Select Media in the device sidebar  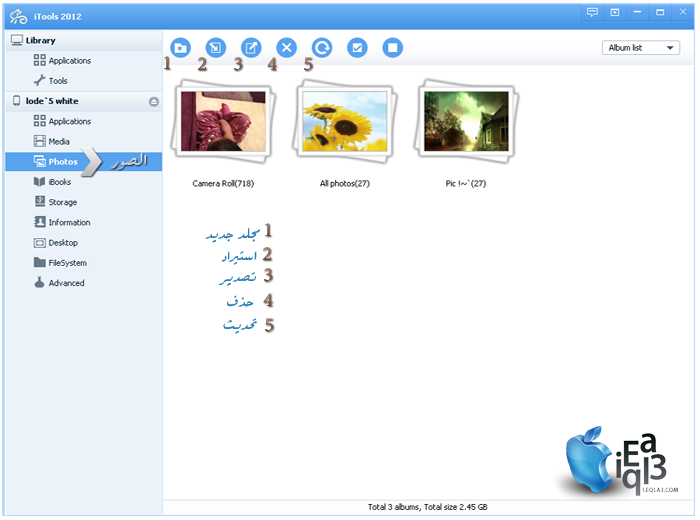58,141
